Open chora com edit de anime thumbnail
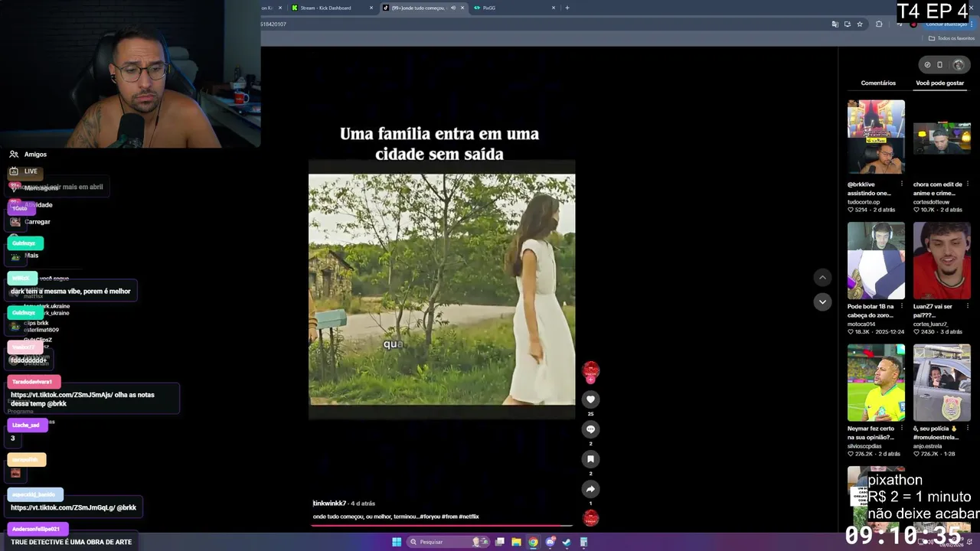 coord(942,138)
